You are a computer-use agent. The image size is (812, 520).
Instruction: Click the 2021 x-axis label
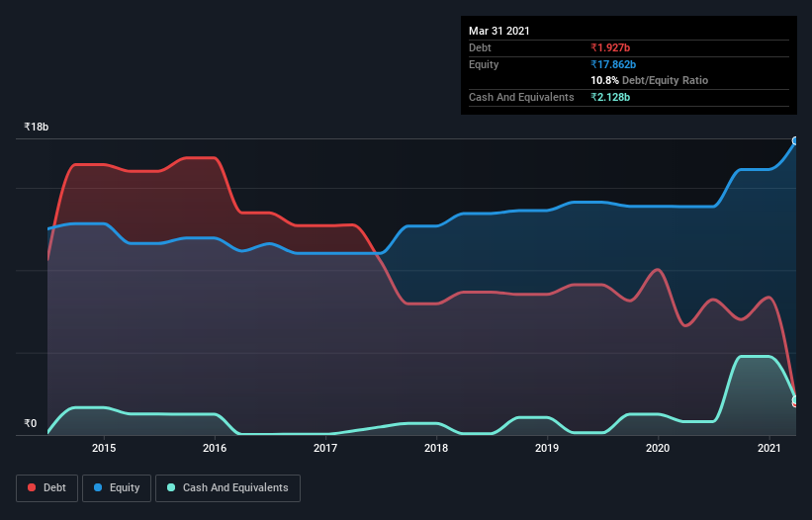[769, 448]
